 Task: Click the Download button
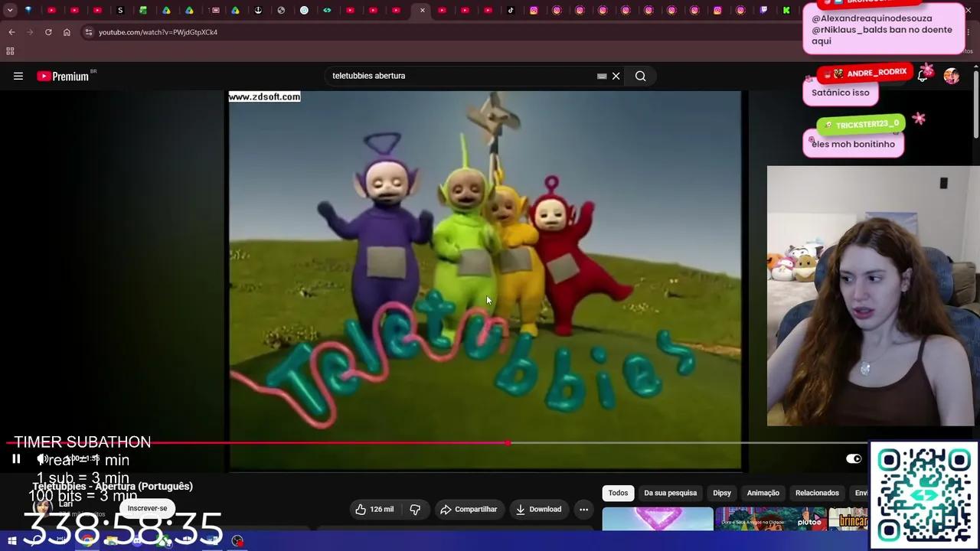point(538,509)
